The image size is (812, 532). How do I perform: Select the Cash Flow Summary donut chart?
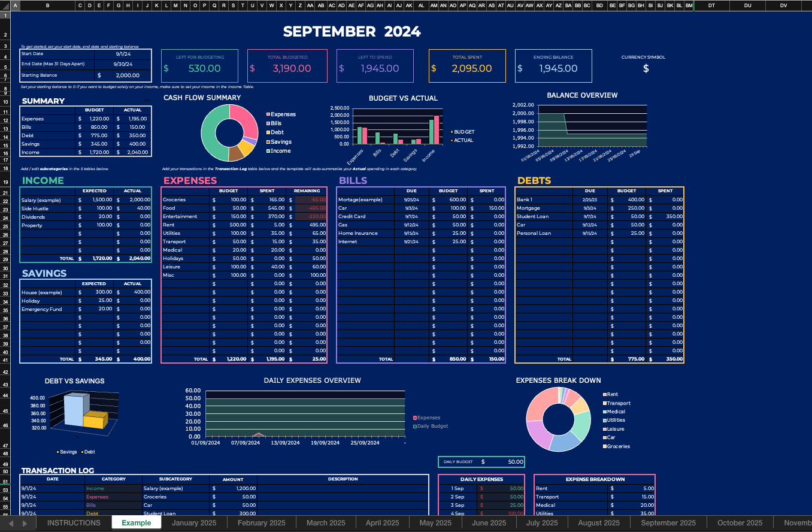pos(230,132)
